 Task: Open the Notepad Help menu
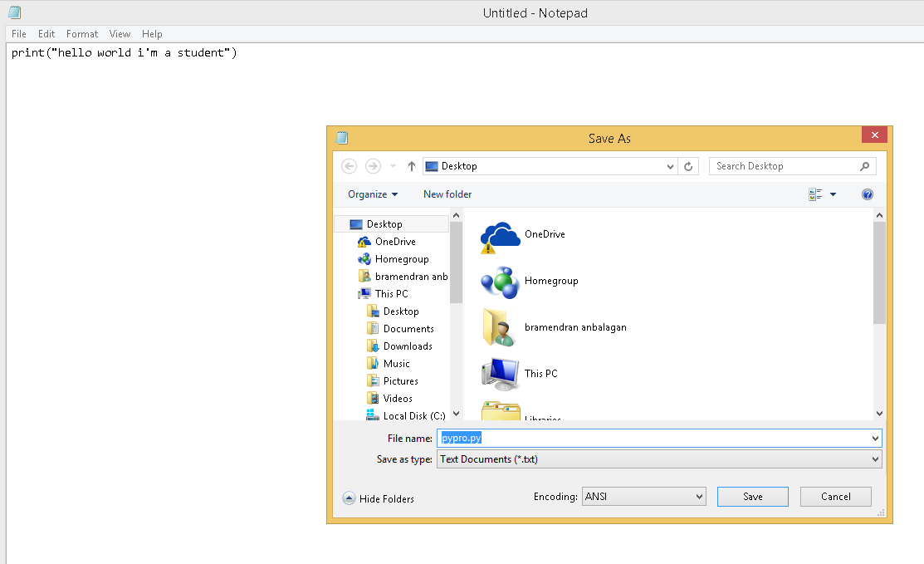152,33
